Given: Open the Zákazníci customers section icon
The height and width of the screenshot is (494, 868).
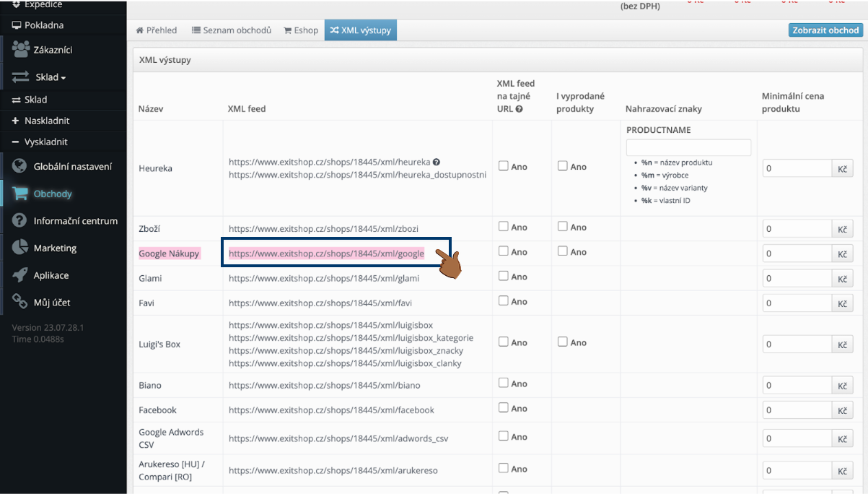Looking at the screenshot, I should [x=21, y=49].
